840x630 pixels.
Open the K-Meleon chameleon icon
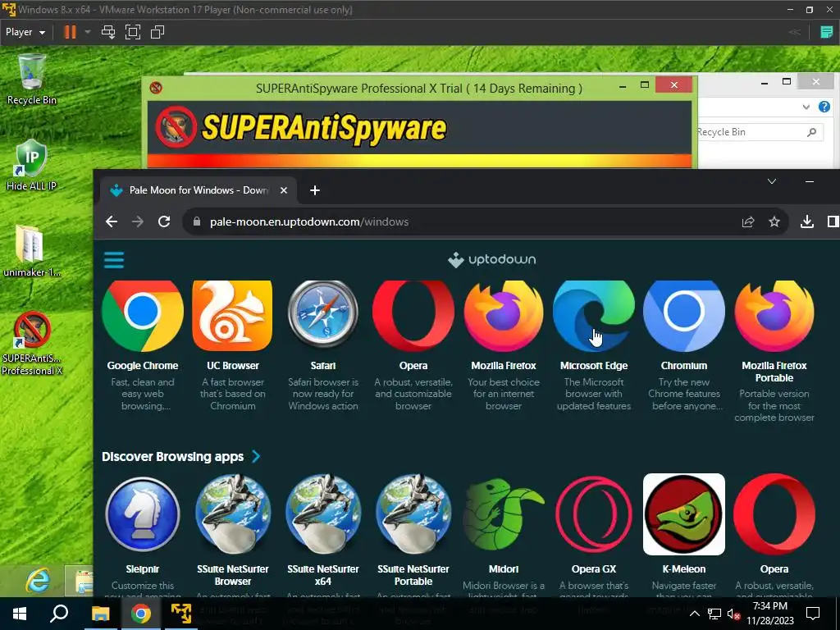684,514
